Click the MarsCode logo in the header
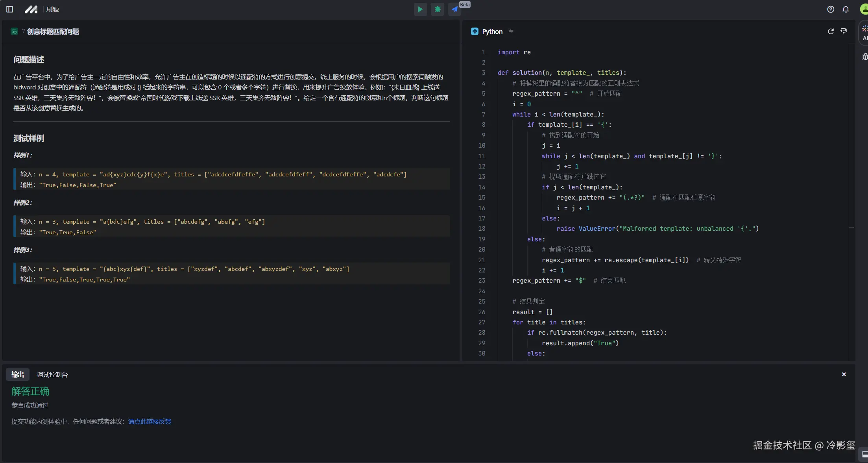The width and height of the screenshot is (868, 463). (31, 9)
